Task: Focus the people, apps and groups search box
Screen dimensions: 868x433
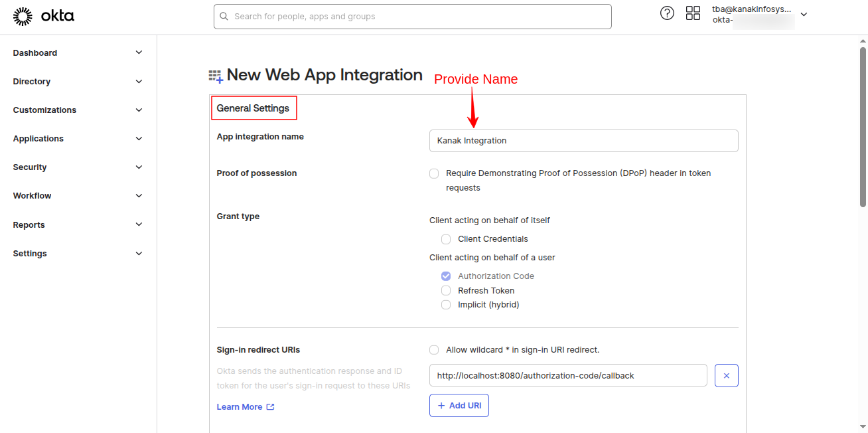Action: point(413,17)
